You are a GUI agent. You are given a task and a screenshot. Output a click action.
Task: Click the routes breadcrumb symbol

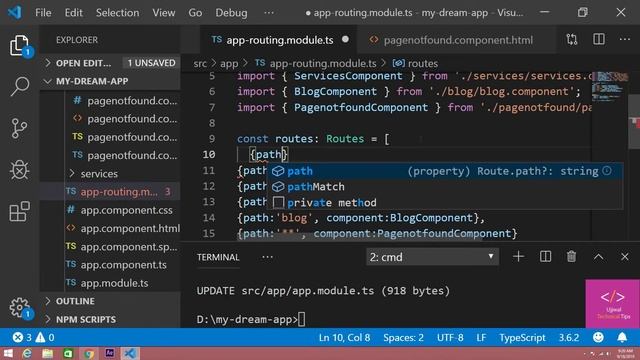415,64
